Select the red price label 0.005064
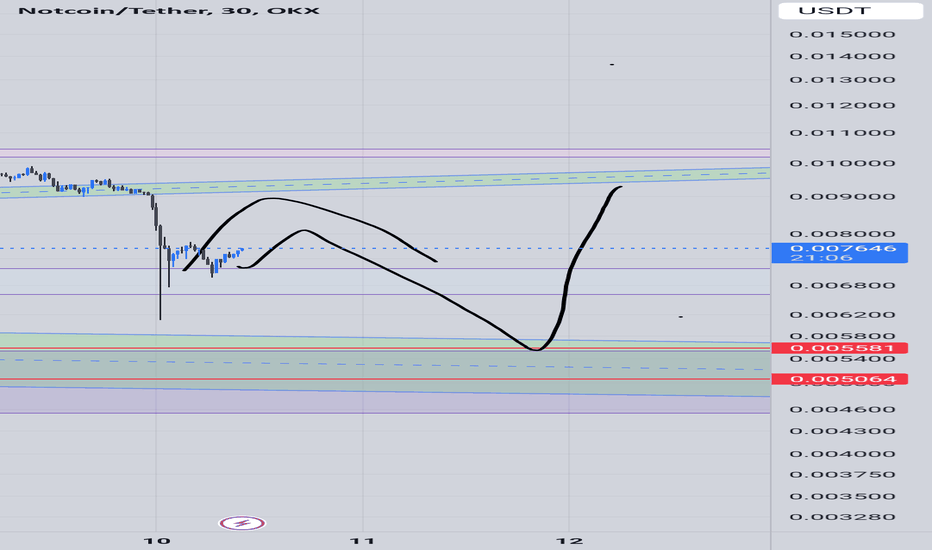 [x=839, y=379]
